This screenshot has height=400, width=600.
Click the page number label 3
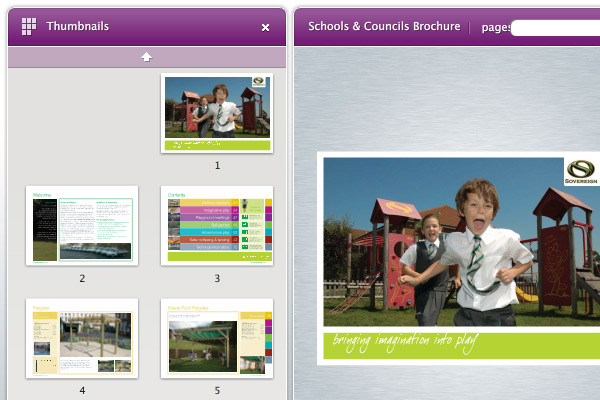click(217, 278)
